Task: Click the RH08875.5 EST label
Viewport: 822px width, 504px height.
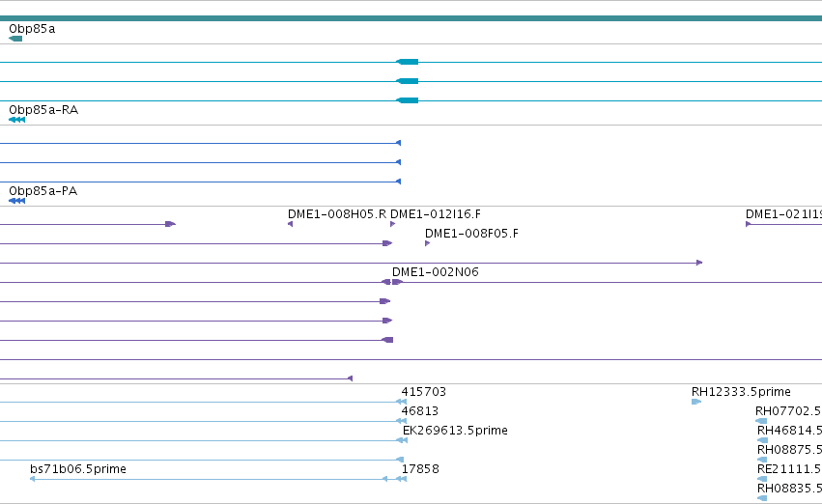Action: pyautogui.click(x=789, y=450)
